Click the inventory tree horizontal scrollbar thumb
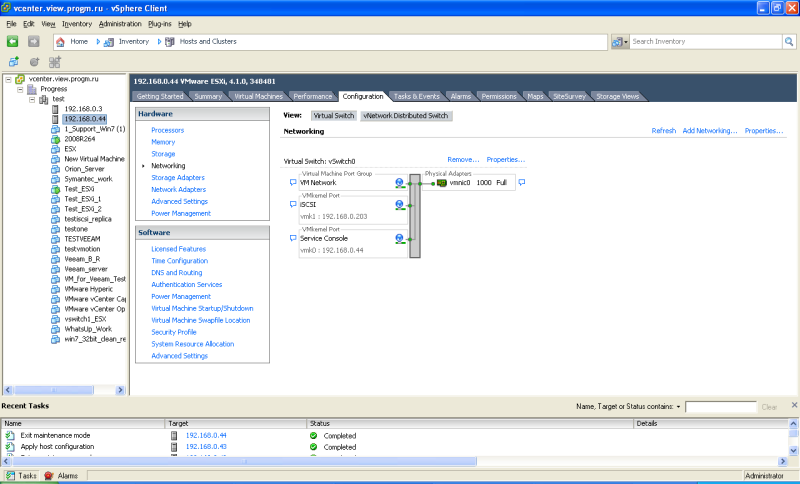This screenshot has width=800, height=484. tap(54, 390)
